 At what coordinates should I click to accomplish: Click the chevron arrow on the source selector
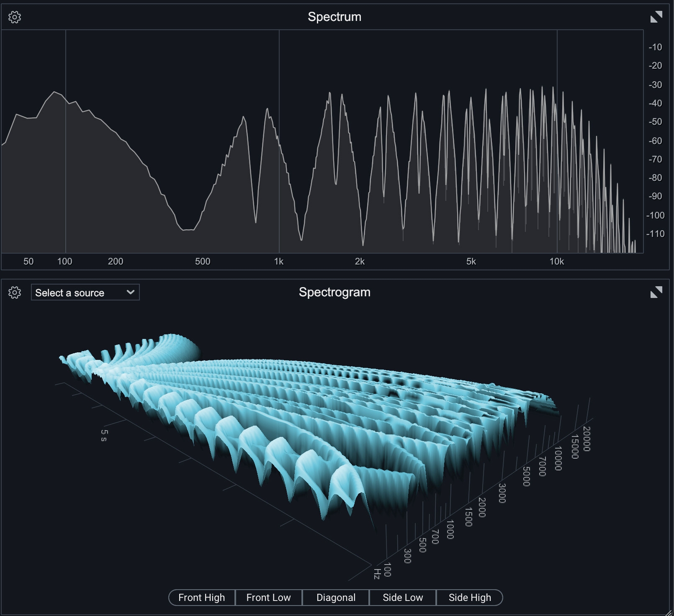pyautogui.click(x=130, y=292)
